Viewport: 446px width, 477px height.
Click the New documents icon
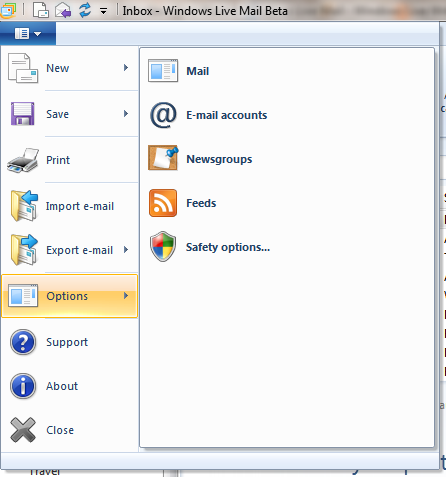(23, 68)
